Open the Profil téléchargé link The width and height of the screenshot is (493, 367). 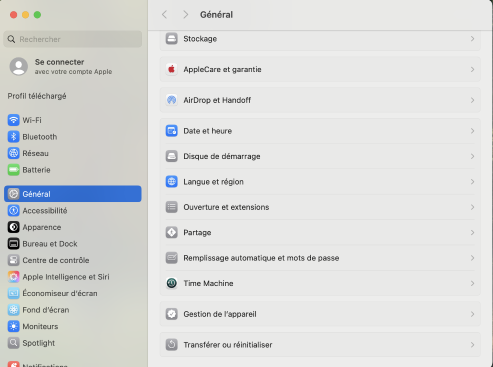[37, 96]
